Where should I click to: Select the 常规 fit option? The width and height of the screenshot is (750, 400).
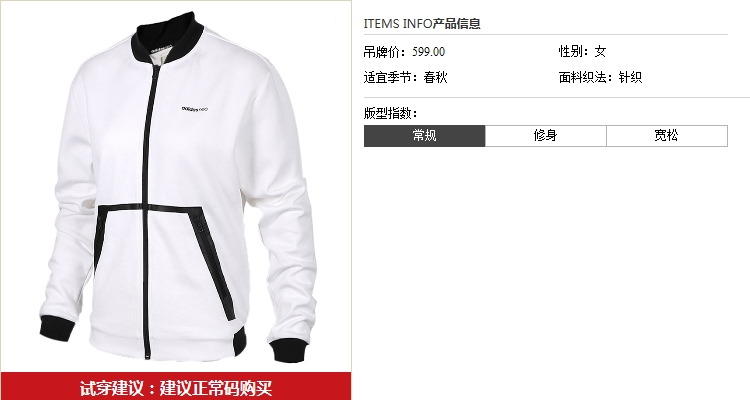pyautogui.click(x=424, y=136)
